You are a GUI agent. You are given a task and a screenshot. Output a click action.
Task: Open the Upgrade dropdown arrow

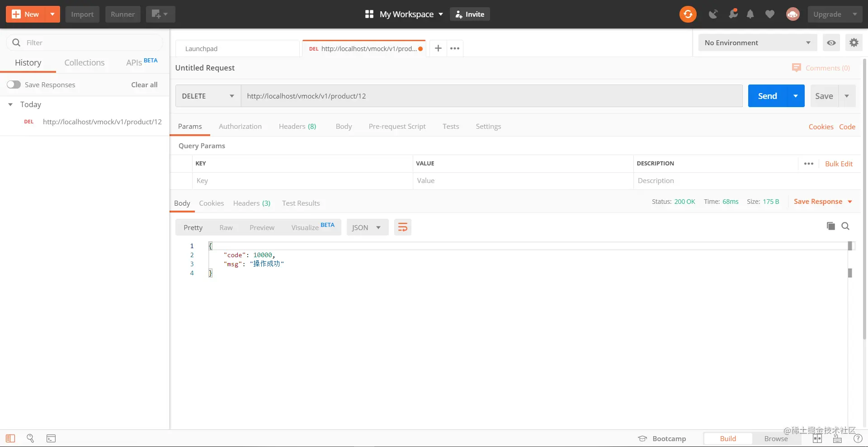854,14
